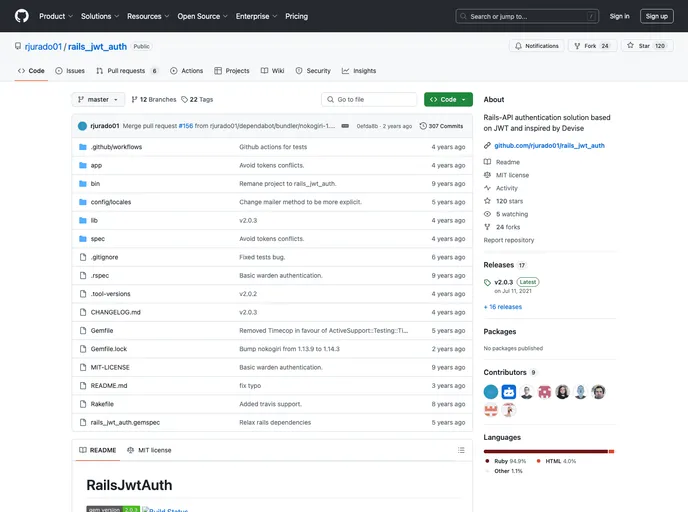This screenshot has height=512, width=688.
Task: Select the README tab below file list
Action: 97,450
